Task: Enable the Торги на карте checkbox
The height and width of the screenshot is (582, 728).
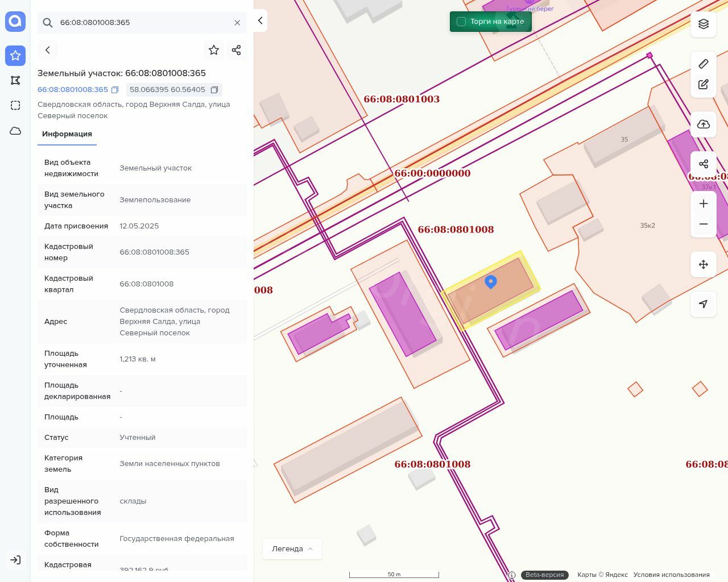Action: (x=461, y=22)
